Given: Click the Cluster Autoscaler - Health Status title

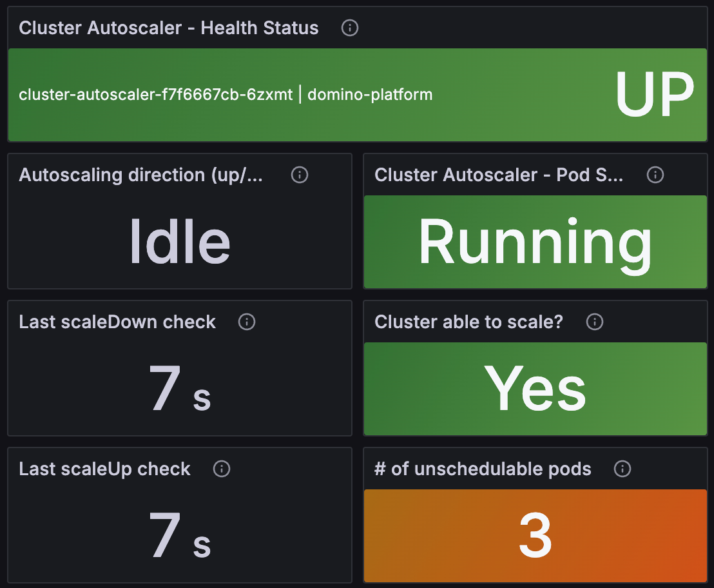Looking at the screenshot, I should [168, 28].
